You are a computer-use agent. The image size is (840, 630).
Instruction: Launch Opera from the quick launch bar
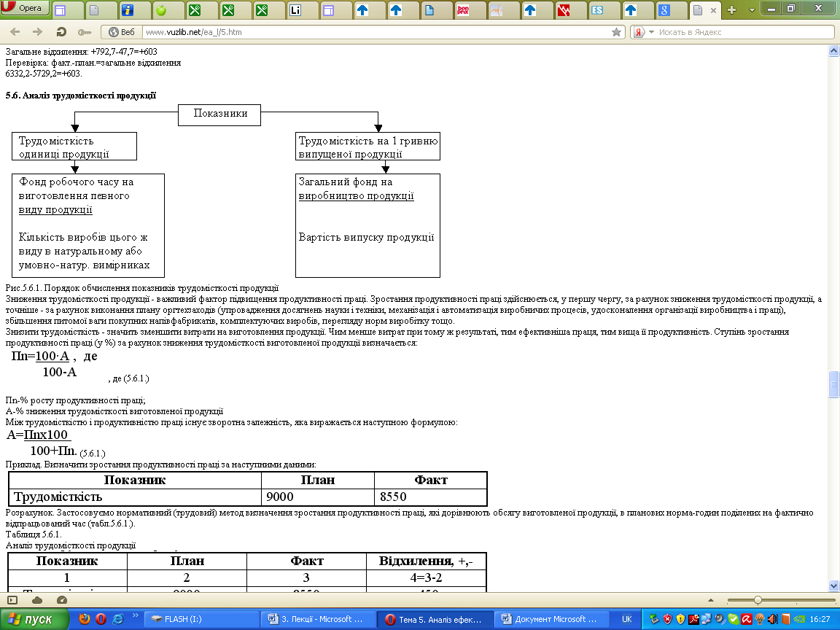click(x=101, y=619)
